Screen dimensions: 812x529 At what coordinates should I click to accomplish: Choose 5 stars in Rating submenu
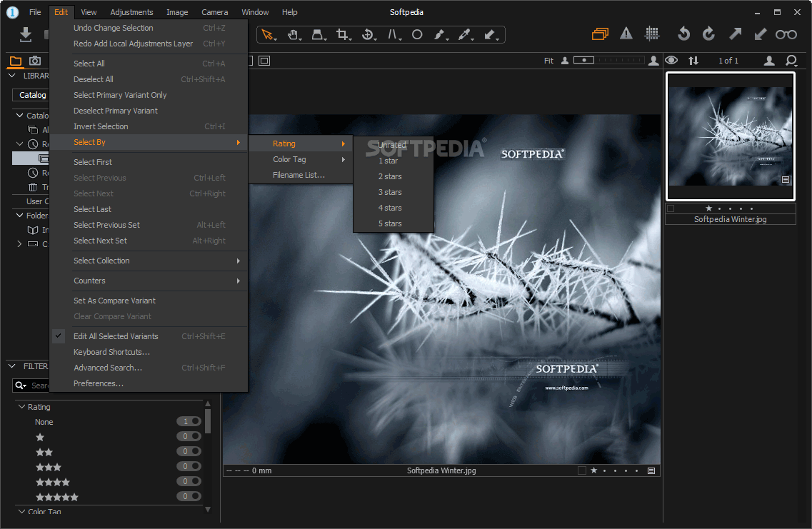[x=393, y=223]
